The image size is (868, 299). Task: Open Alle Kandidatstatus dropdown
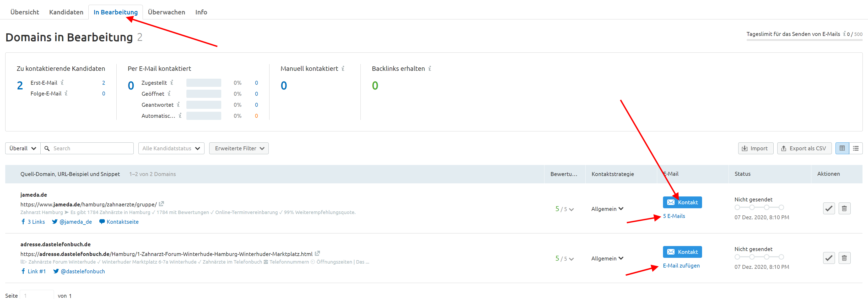(171, 148)
